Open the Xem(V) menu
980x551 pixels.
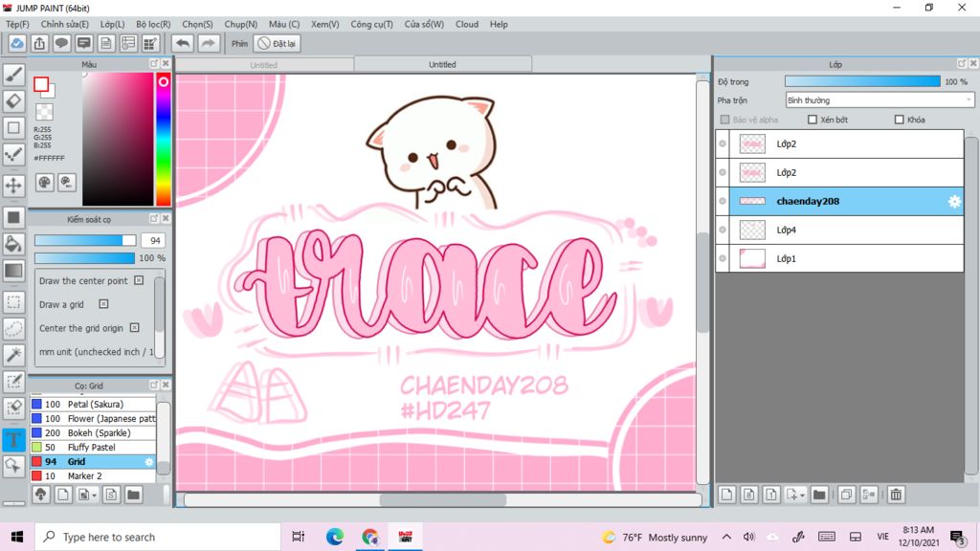coord(325,24)
